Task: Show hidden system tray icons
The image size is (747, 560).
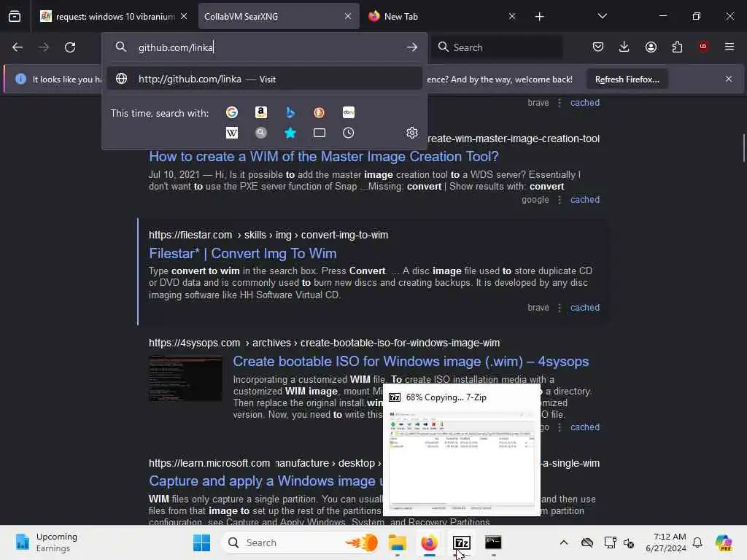Action: click(564, 542)
